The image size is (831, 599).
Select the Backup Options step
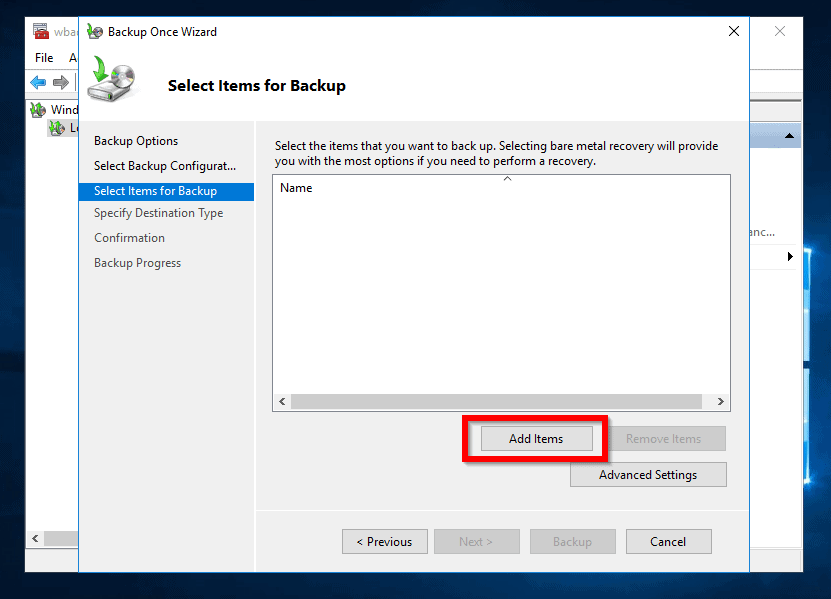[x=136, y=141]
